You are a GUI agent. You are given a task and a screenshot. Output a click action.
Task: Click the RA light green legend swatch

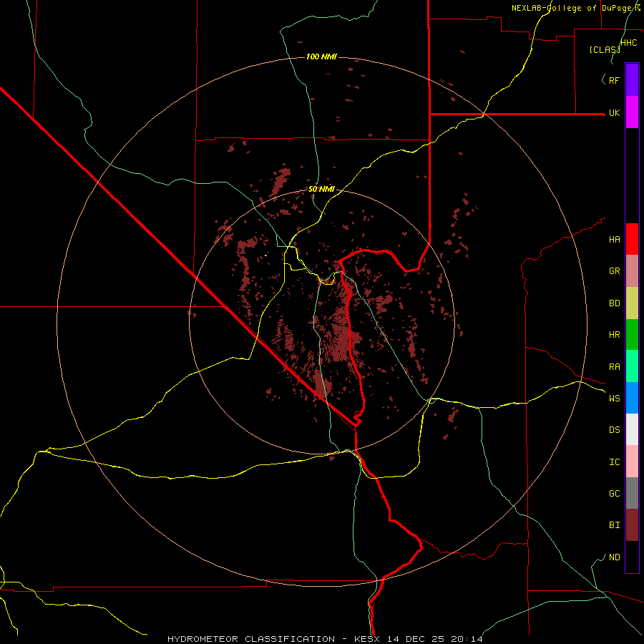[632, 366]
